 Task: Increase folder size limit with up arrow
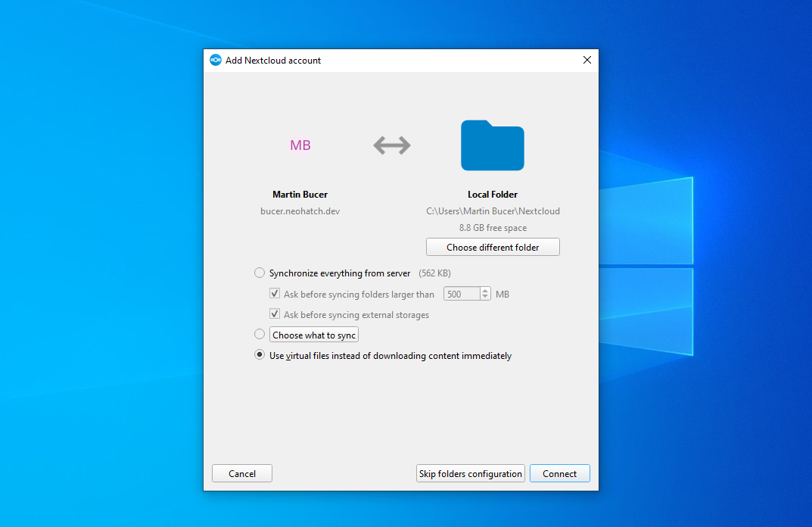485,291
